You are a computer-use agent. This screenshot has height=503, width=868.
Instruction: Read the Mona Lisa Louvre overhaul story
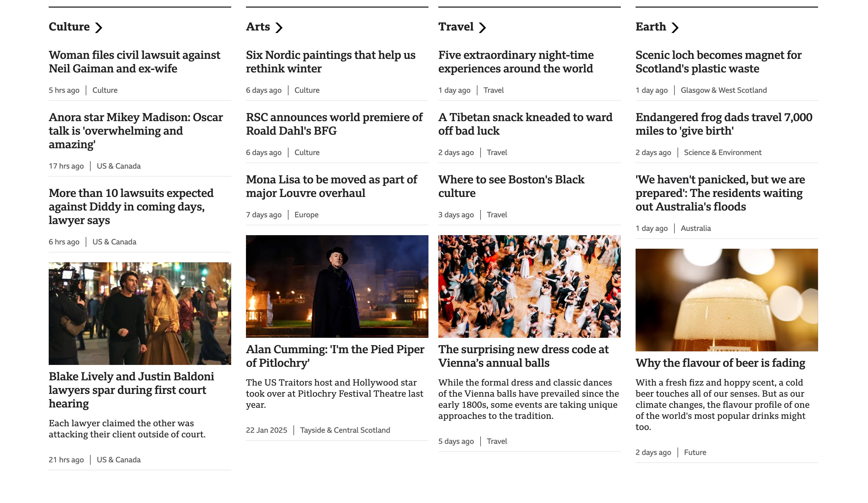pos(331,186)
